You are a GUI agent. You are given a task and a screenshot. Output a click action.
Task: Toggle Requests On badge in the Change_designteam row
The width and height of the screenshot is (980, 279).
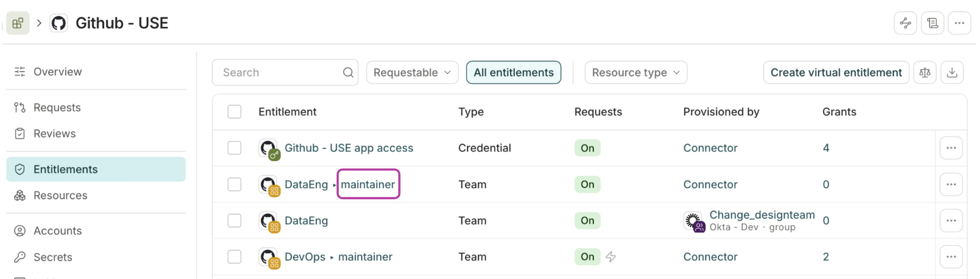587,220
